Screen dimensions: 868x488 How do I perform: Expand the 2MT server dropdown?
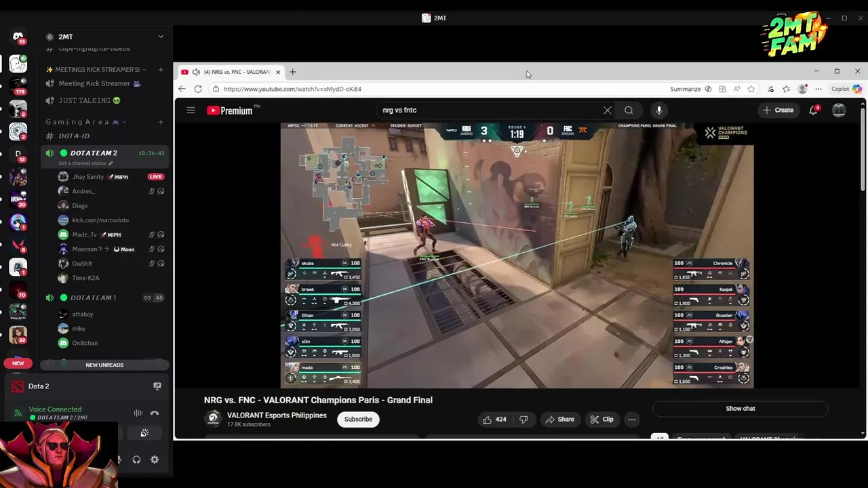click(x=161, y=37)
